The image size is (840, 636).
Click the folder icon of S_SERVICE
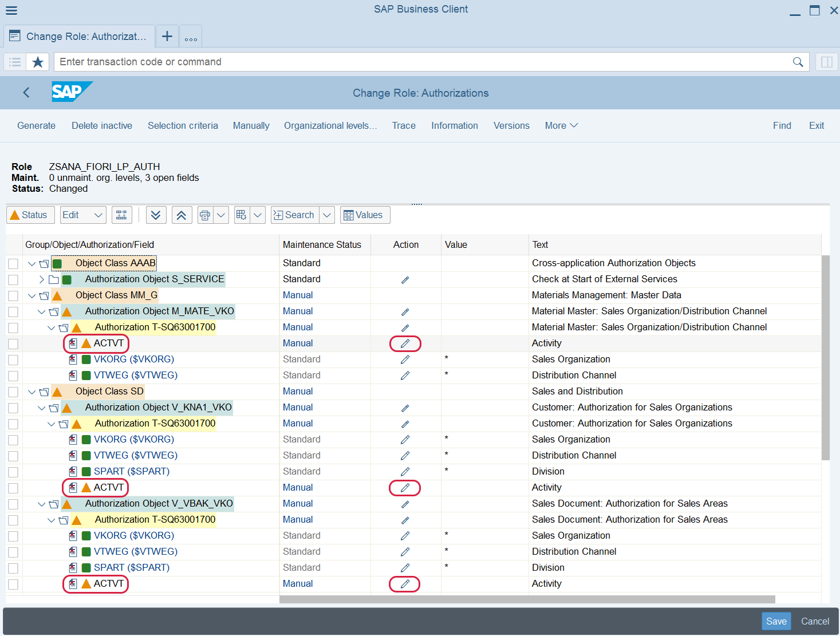point(54,279)
